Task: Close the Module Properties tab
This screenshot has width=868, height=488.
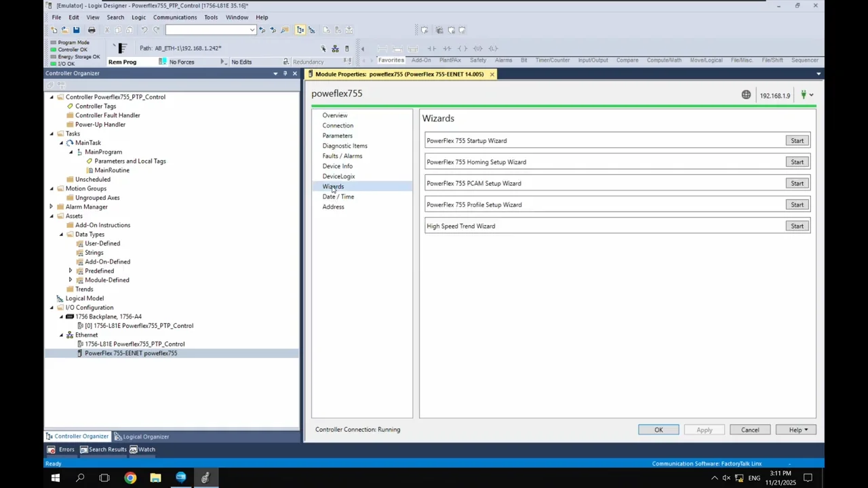Action: [492, 74]
